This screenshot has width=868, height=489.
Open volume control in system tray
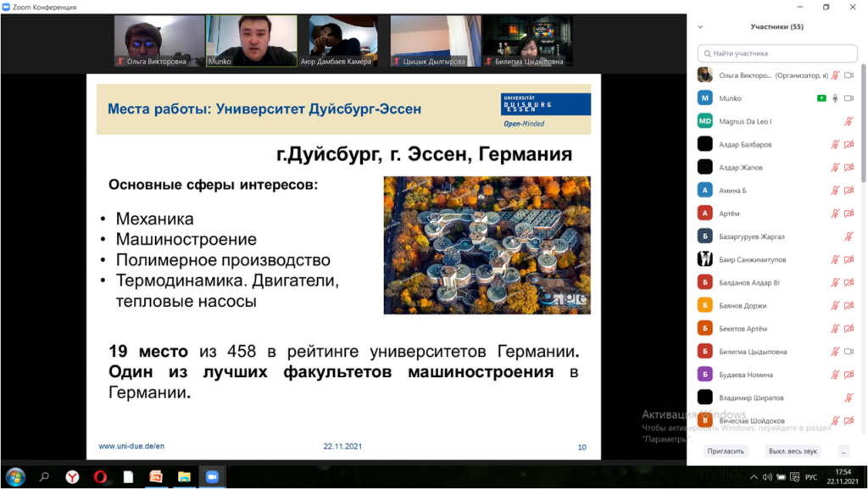click(767, 477)
